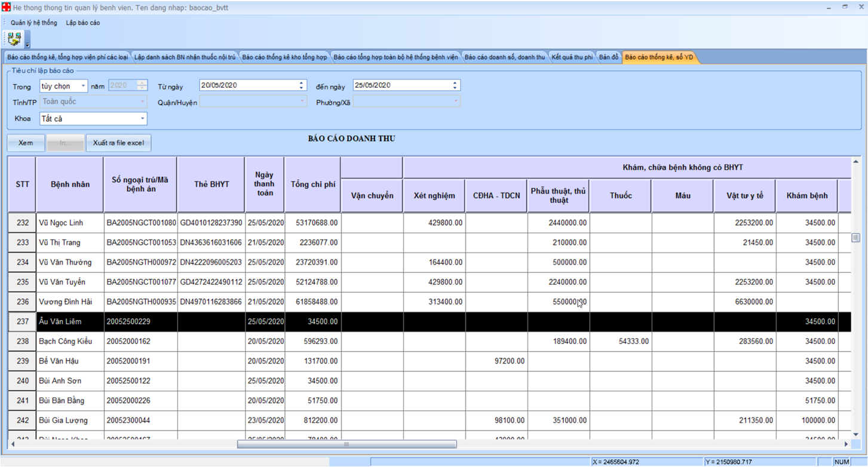Viewport: 868px width, 467px height.
Task: Click the application logo in the title bar
Action: coord(7,8)
